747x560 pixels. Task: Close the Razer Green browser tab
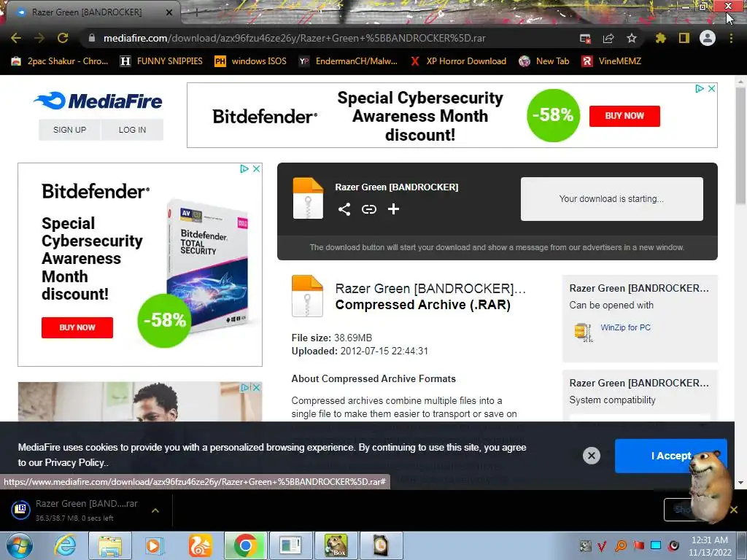pos(169,12)
